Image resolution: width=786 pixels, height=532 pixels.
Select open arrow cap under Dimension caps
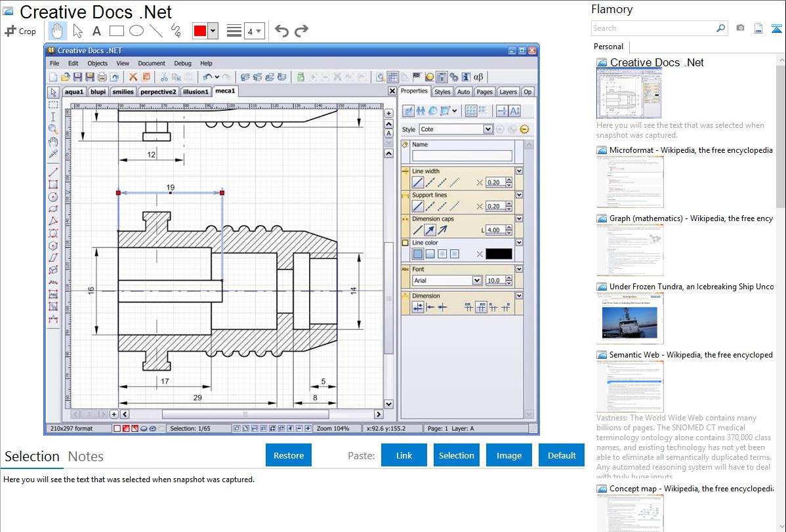(442, 230)
